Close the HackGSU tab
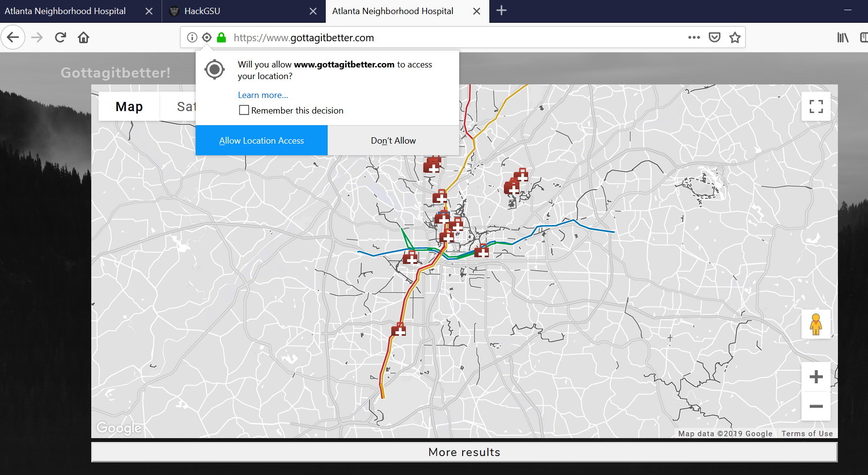The height and width of the screenshot is (475, 868). point(313,11)
